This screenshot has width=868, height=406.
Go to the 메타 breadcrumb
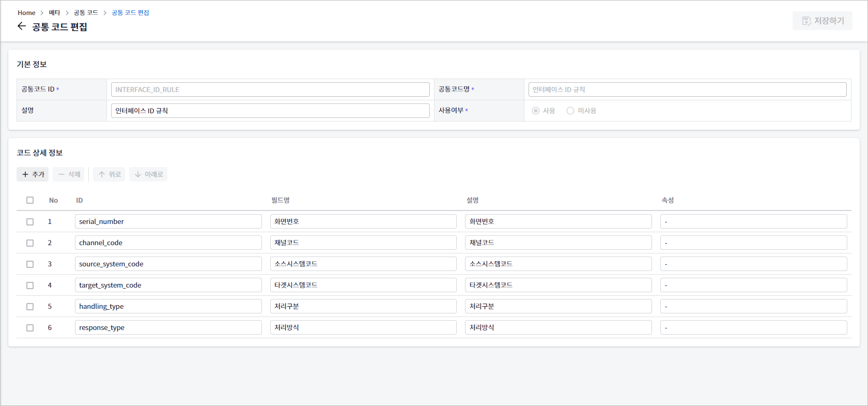[x=54, y=13]
